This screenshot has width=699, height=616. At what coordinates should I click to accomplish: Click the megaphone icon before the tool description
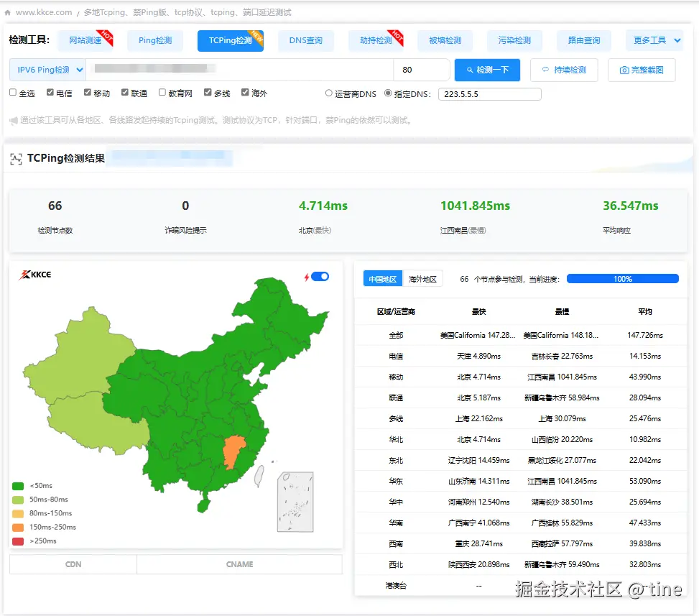click(14, 121)
